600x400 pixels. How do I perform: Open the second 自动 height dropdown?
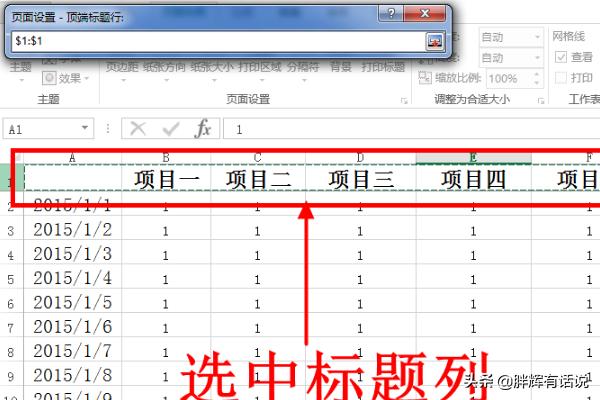click(x=537, y=58)
